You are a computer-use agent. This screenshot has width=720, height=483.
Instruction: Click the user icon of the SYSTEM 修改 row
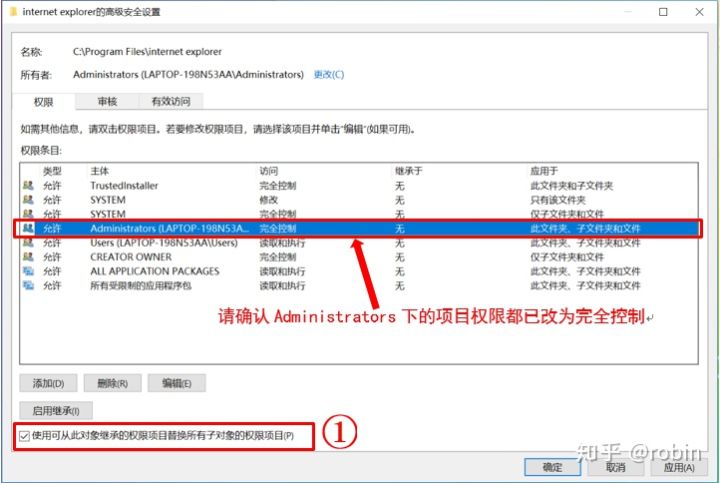tap(28, 200)
